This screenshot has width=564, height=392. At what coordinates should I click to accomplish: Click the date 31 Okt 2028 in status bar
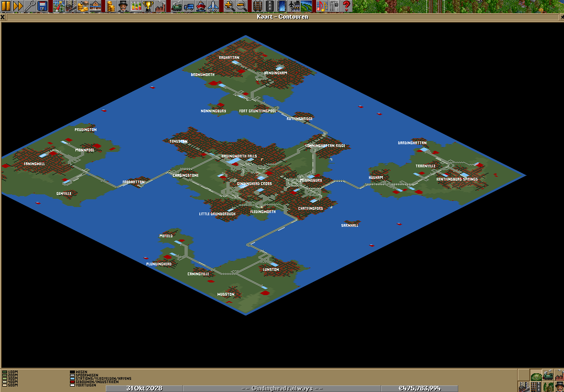tap(144, 388)
